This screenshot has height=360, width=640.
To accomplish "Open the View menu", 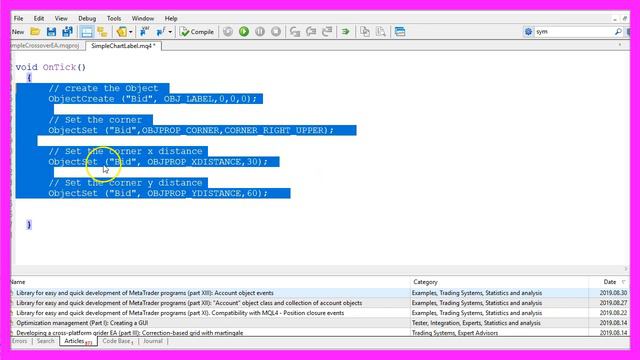I will point(61,18).
